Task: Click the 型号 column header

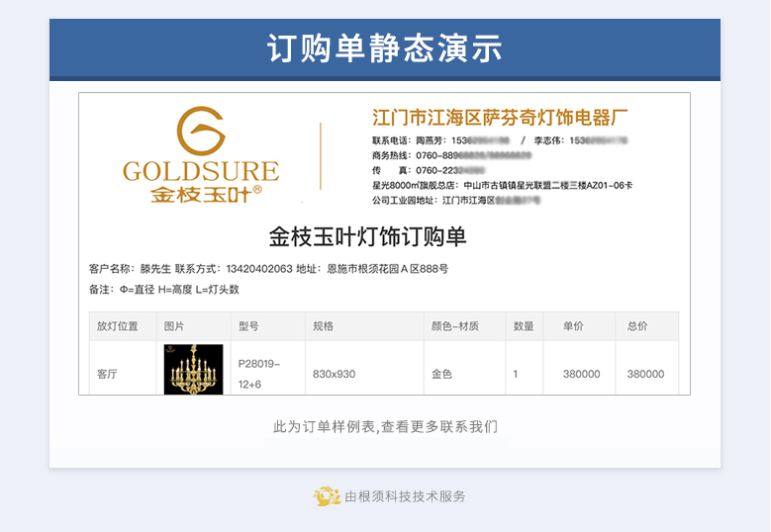Action: pos(268,326)
